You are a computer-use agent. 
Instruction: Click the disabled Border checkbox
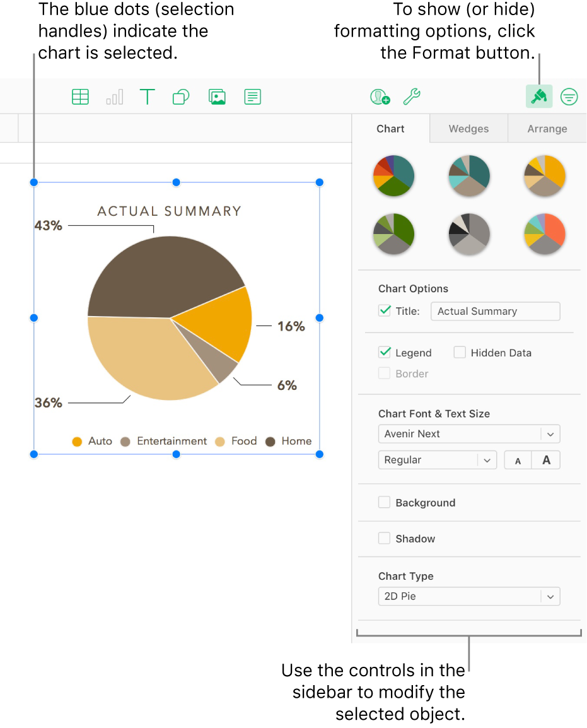(384, 373)
